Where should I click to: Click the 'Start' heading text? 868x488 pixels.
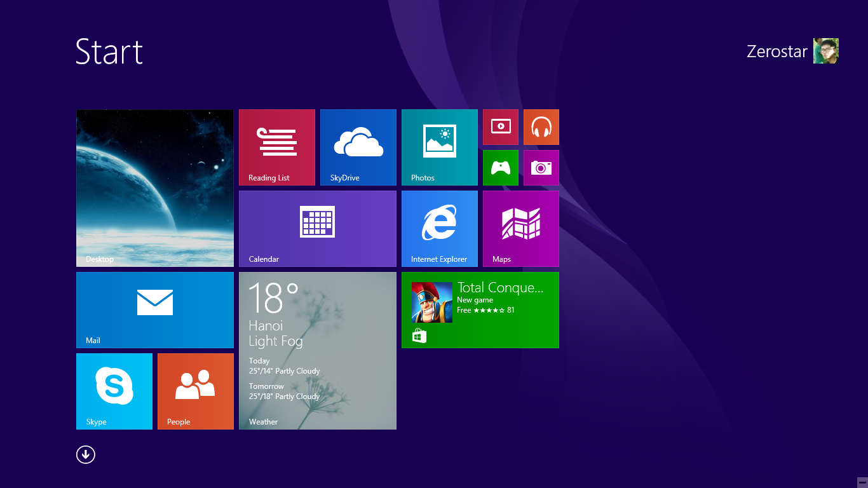(x=109, y=51)
